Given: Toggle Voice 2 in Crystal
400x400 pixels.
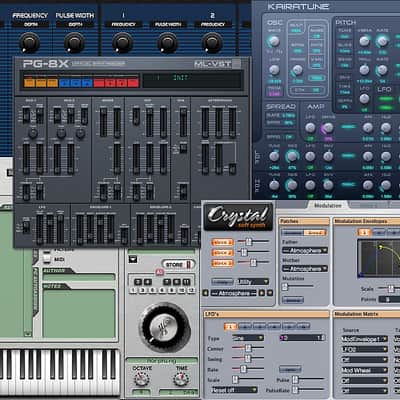Looking at the screenshot, I should [222, 253].
